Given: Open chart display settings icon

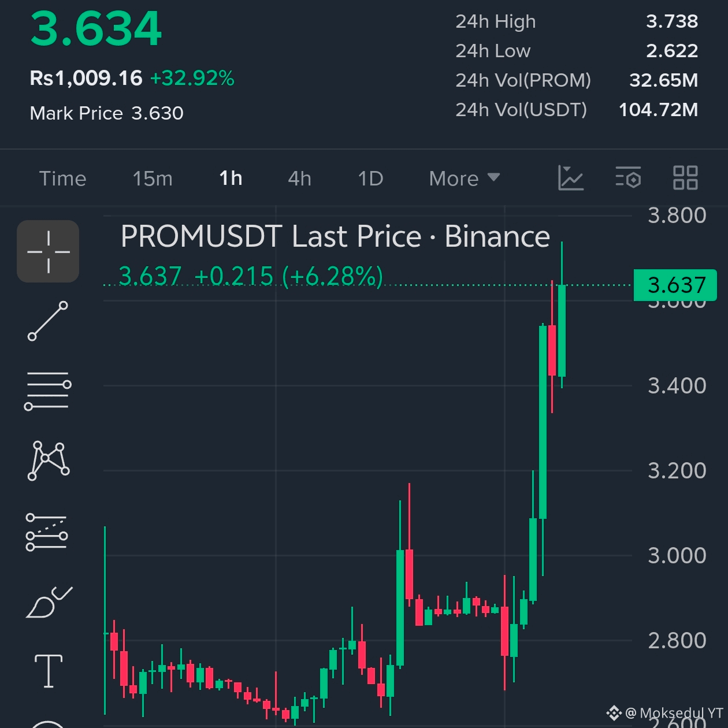Looking at the screenshot, I should (x=628, y=178).
